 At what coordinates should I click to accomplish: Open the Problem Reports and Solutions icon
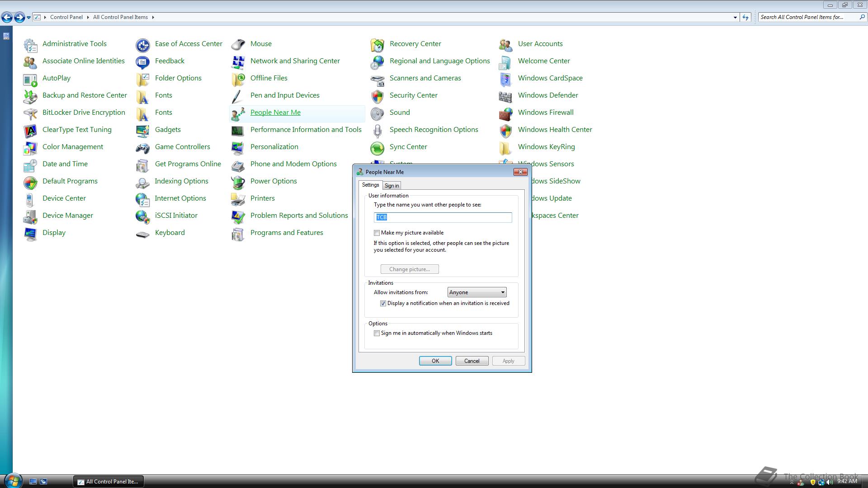pos(238,216)
